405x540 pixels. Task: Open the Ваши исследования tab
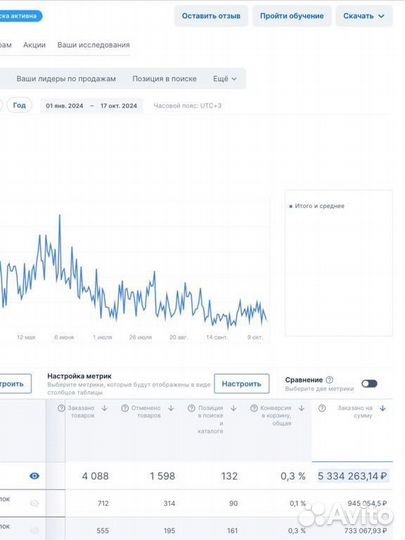click(94, 45)
